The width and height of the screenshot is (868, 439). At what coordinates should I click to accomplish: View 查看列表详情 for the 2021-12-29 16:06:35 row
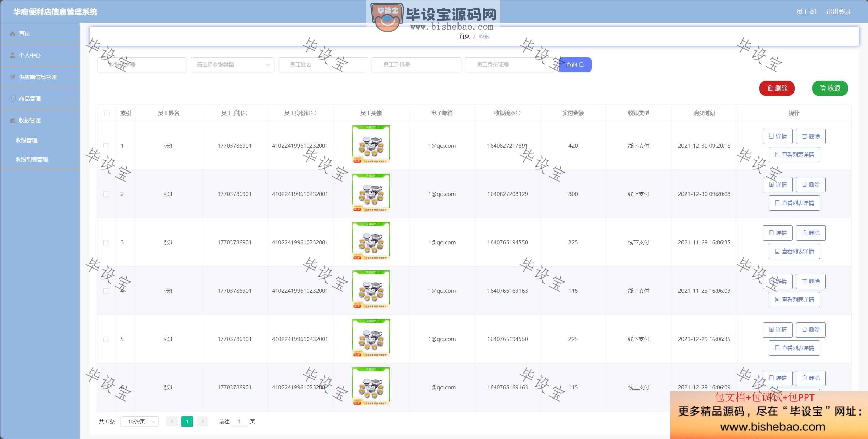pos(794,348)
